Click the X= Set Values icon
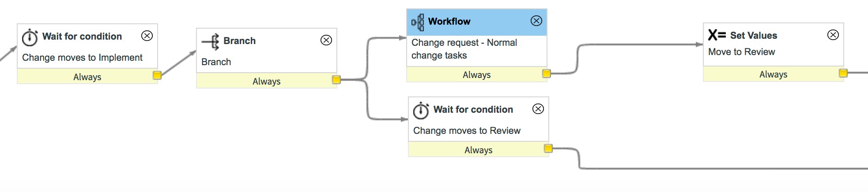 tap(717, 35)
